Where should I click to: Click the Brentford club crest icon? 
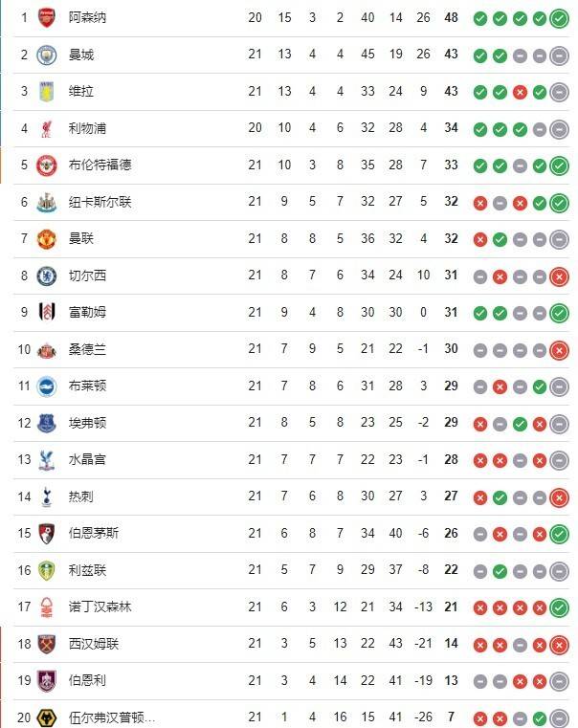[x=46, y=165]
